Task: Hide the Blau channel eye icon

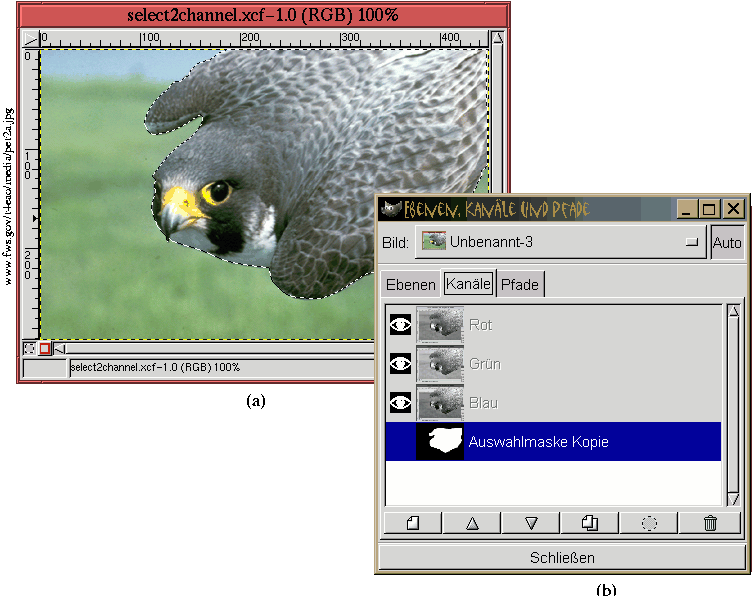Action: point(401,403)
